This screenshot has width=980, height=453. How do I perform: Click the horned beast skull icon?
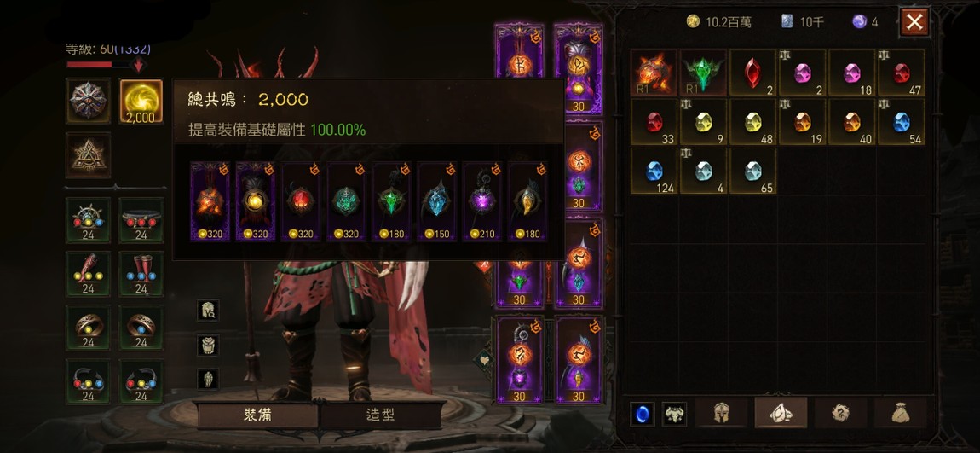click(x=674, y=415)
